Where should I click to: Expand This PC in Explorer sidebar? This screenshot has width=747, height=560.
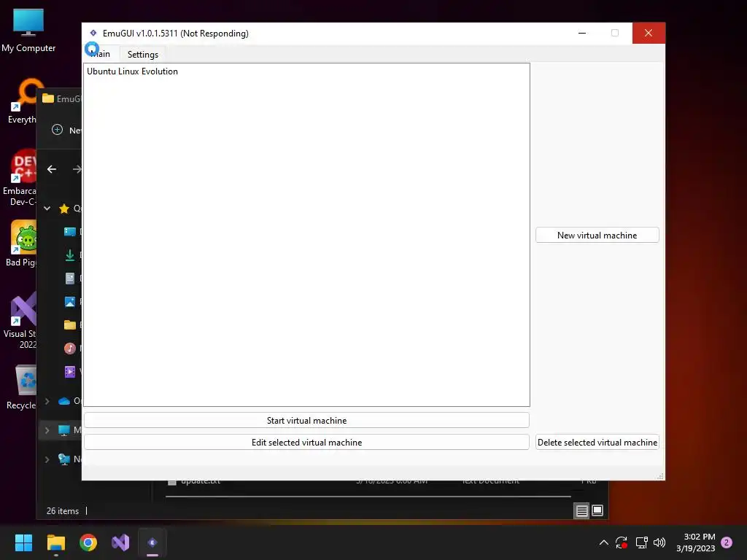[x=47, y=430]
